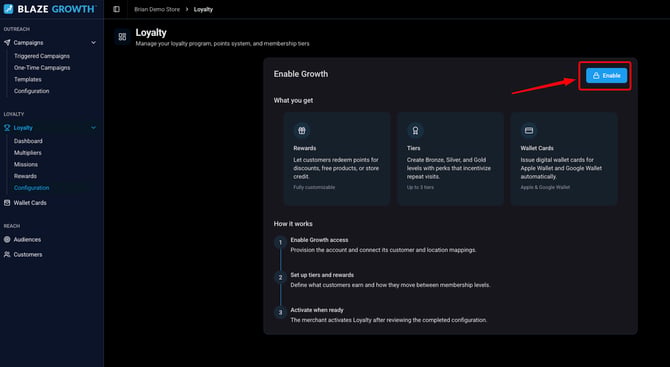The image size is (670, 367).
Task: Click the Loyalty breadcrumb
Action: (x=203, y=9)
